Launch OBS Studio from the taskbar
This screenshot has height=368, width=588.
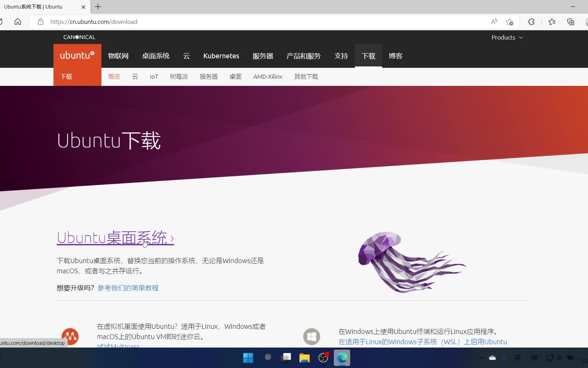pyautogui.click(x=323, y=358)
